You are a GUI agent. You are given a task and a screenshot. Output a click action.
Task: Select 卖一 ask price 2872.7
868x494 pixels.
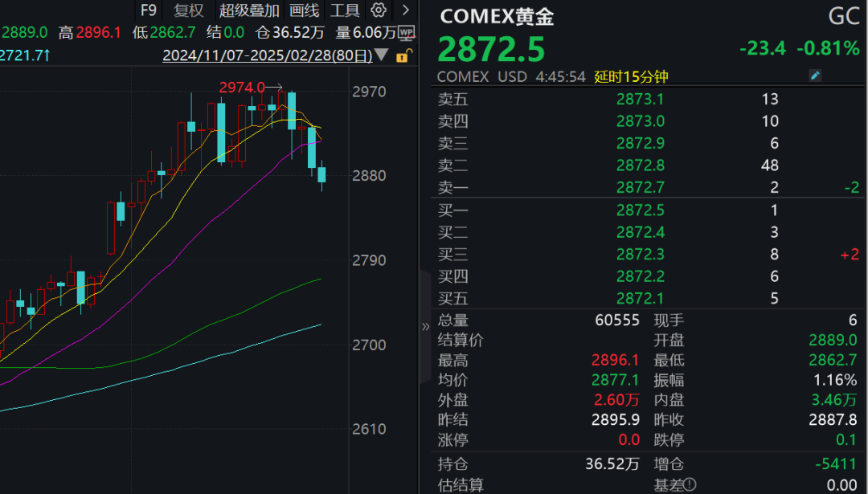[640, 187]
